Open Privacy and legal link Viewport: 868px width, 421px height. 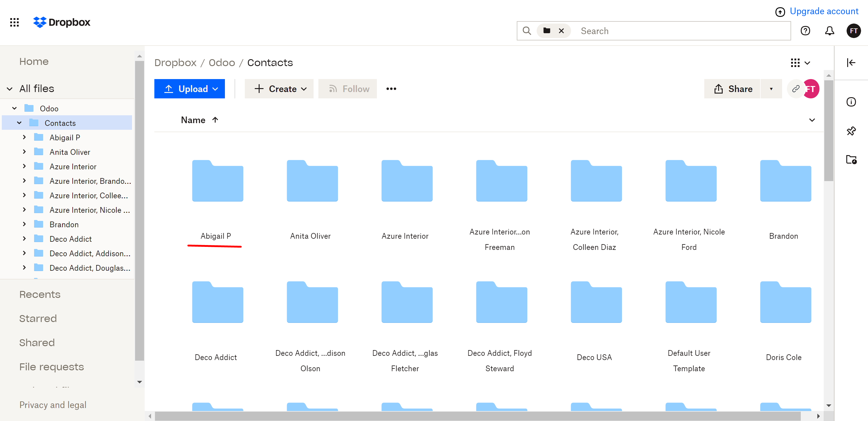pyautogui.click(x=53, y=405)
